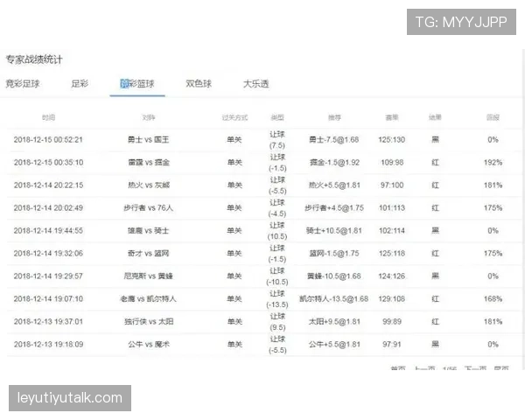Select recommendation 太阳+9.5@1.81
525x420 pixels.
tap(334, 321)
